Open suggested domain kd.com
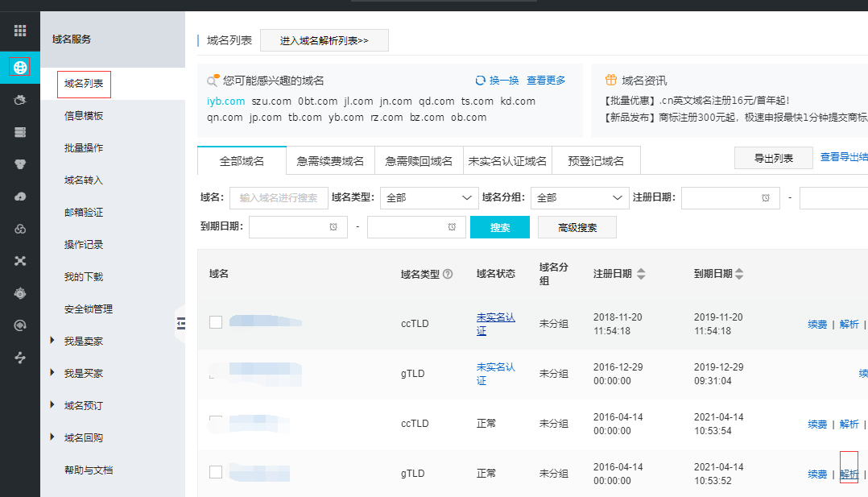The height and width of the screenshot is (497, 868). (x=519, y=101)
